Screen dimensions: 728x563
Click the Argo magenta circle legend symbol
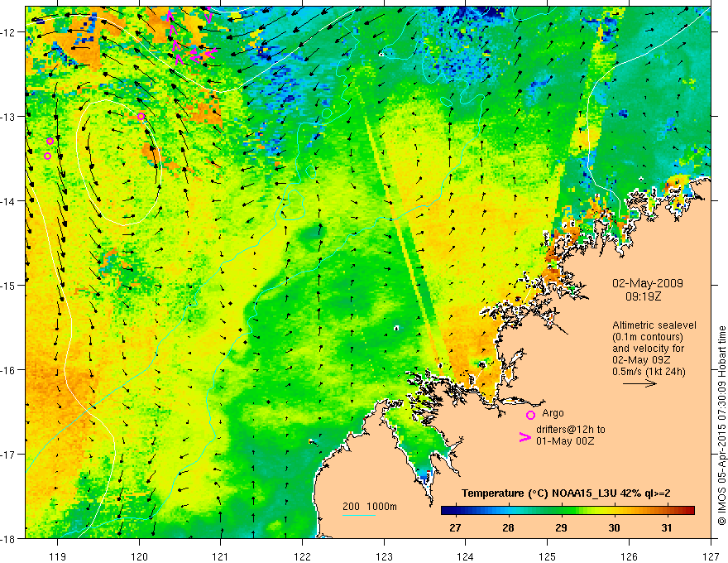pyautogui.click(x=530, y=415)
